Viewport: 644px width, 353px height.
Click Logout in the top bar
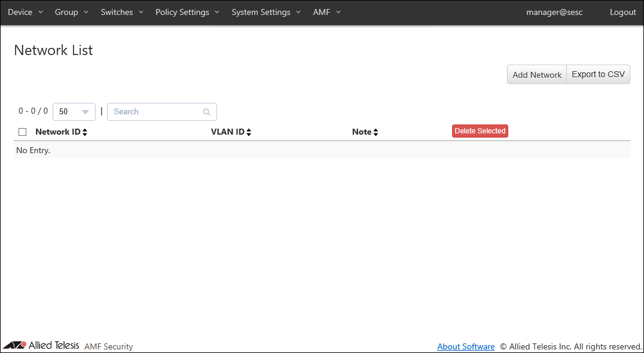(622, 13)
